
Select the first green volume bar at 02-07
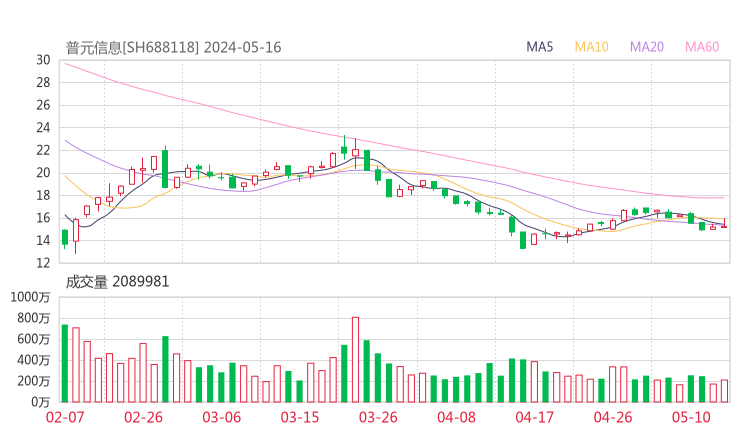pyautogui.click(x=65, y=364)
